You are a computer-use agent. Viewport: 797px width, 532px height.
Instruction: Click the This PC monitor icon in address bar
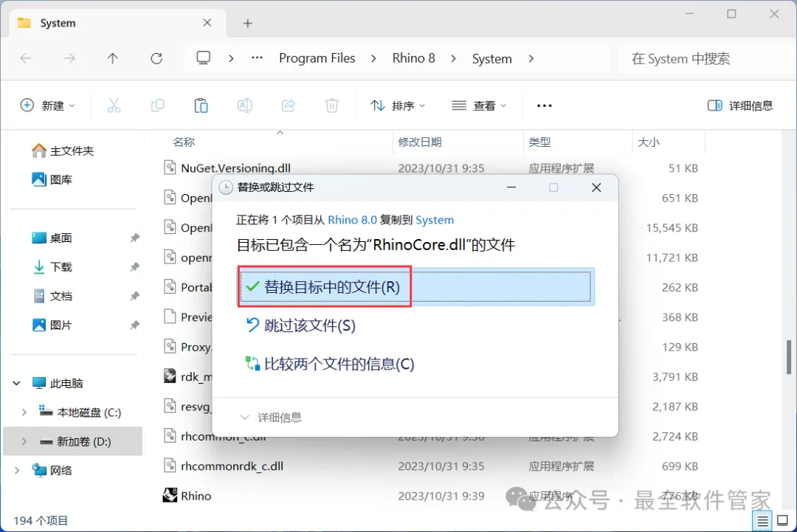click(204, 58)
